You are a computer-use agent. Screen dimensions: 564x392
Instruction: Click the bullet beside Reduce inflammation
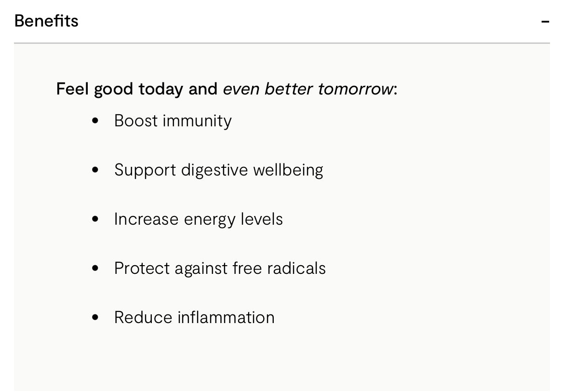point(95,317)
